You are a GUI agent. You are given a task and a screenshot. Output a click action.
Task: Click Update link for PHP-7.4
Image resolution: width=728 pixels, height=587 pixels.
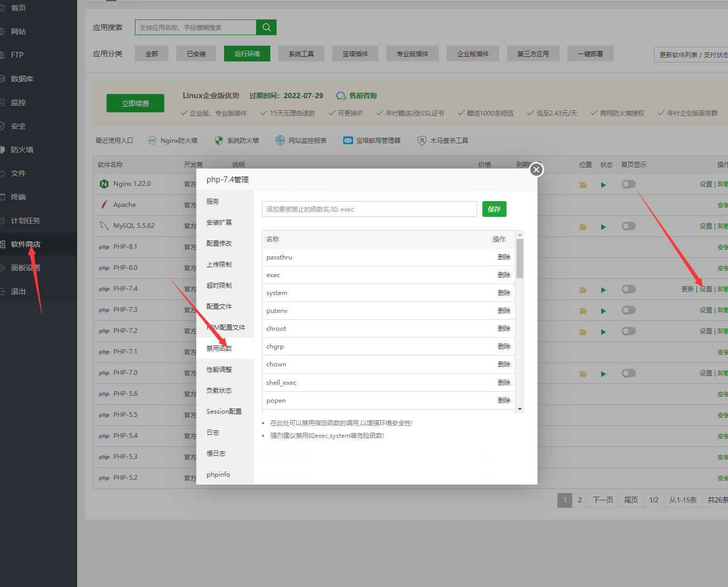(x=688, y=289)
